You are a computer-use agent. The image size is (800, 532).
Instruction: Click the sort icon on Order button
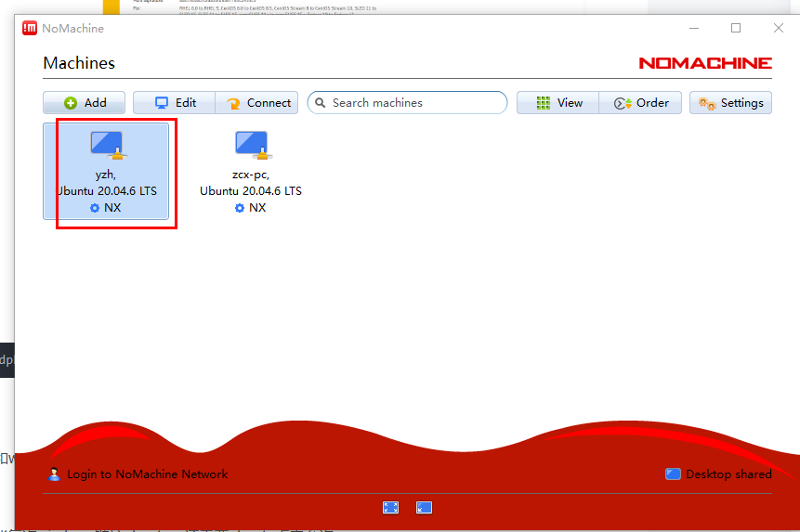pos(623,103)
